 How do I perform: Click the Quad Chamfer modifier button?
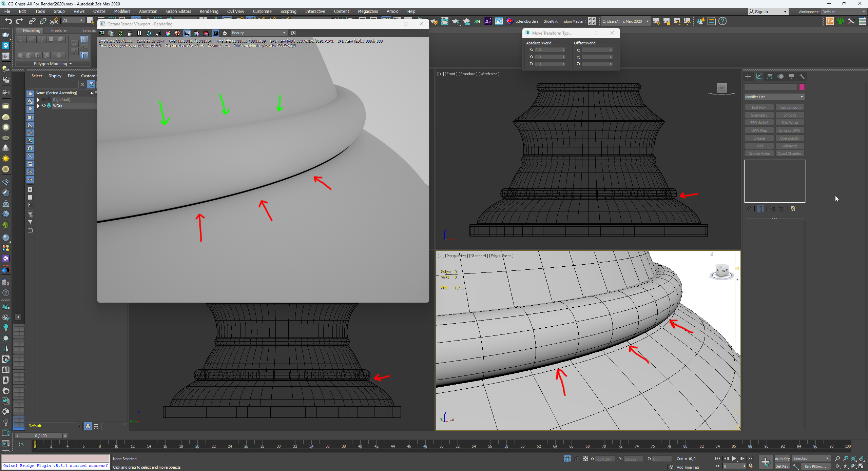(x=789, y=153)
